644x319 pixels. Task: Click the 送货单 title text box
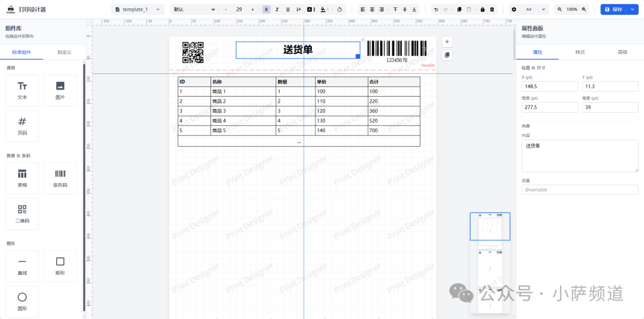(x=298, y=50)
